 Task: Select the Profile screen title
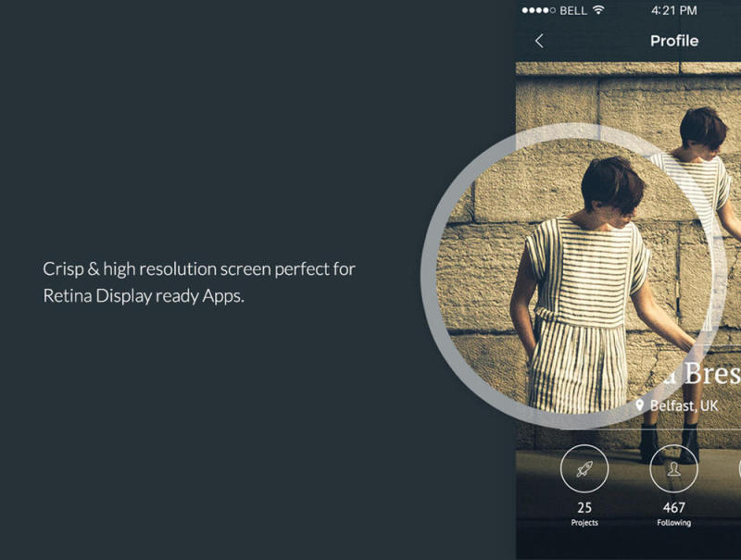coord(674,41)
